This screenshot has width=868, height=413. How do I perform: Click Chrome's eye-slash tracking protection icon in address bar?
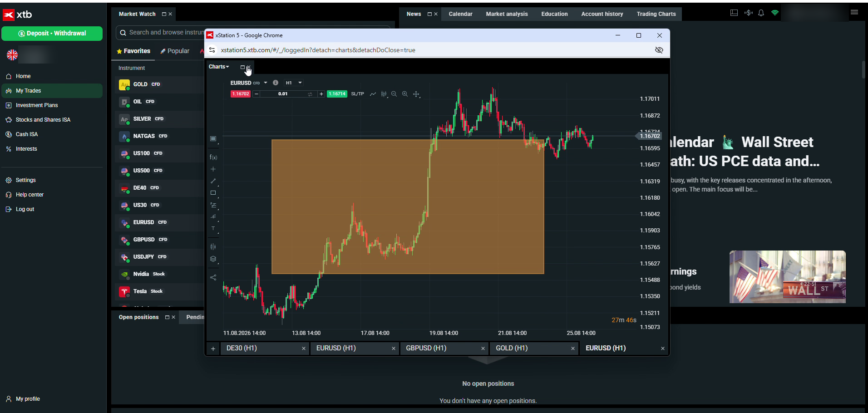click(659, 50)
